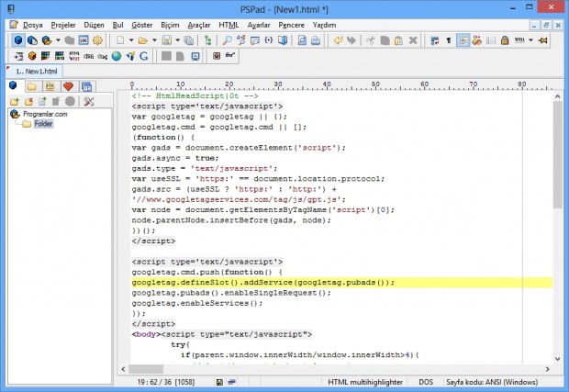Click the redo gray arrow icon

(x=351, y=40)
